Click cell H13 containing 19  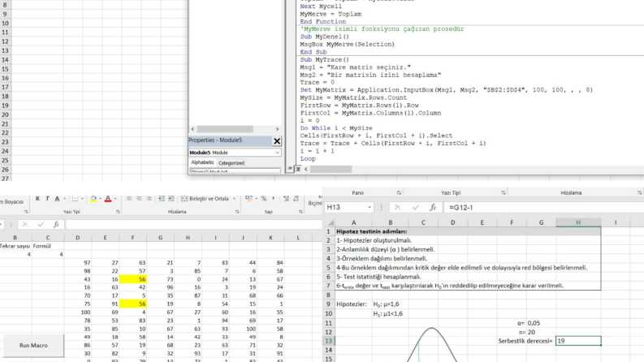(578, 341)
